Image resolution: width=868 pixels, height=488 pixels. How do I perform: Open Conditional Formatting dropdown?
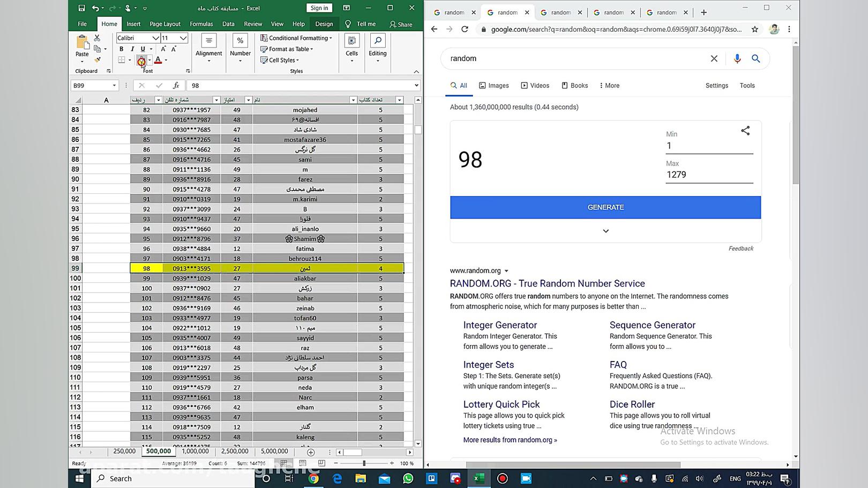tap(296, 38)
